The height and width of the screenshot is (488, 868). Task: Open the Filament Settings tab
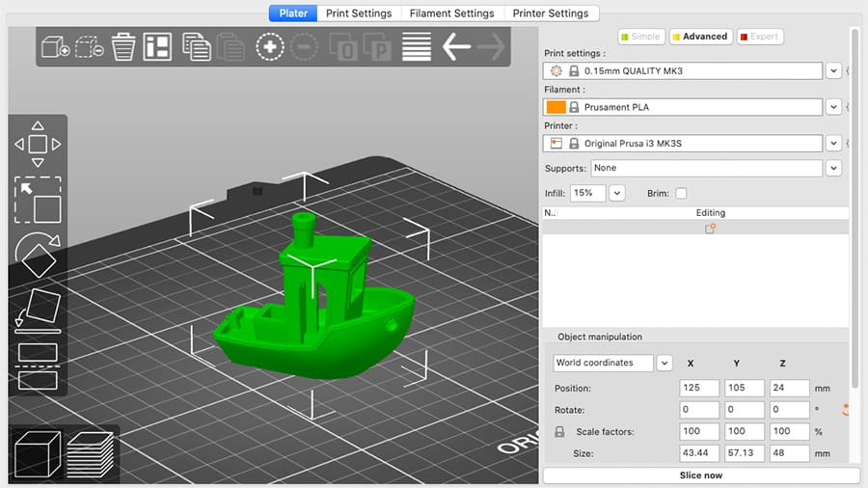click(x=451, y=14)
